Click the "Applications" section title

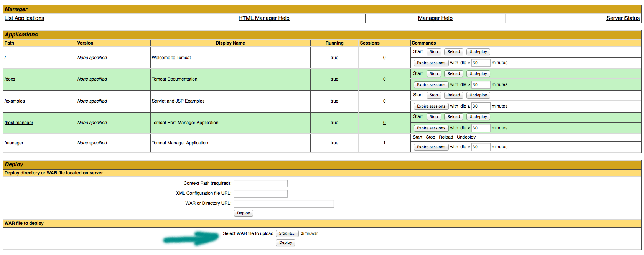pyautogui.click(x=21, y=35)
